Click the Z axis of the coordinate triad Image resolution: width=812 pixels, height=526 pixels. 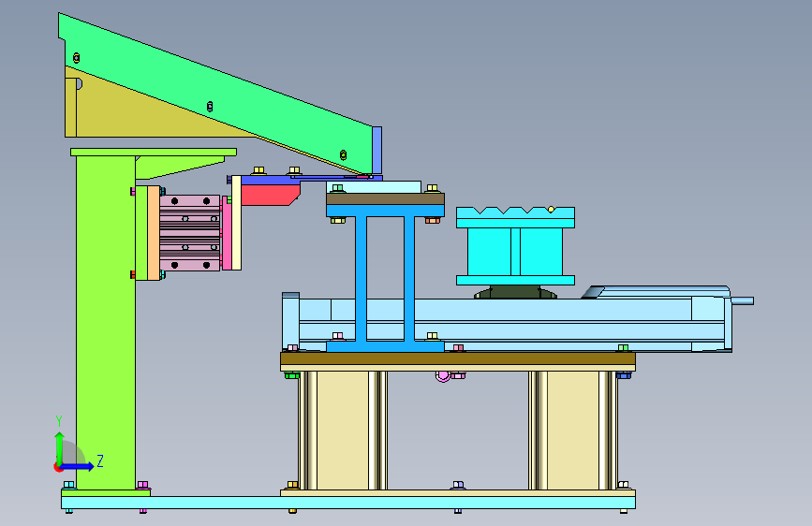pyautogui.click(x=78, y=466)
